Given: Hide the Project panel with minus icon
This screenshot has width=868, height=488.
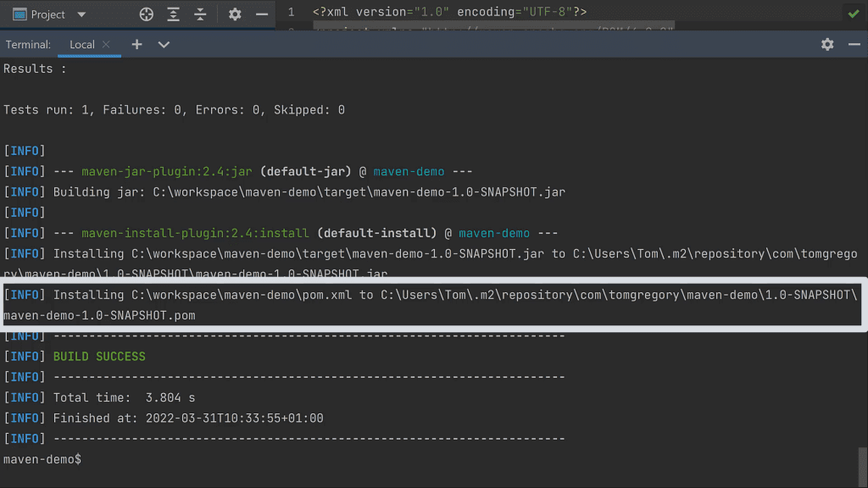Looking at the screenshot, I should click(261, 14).
